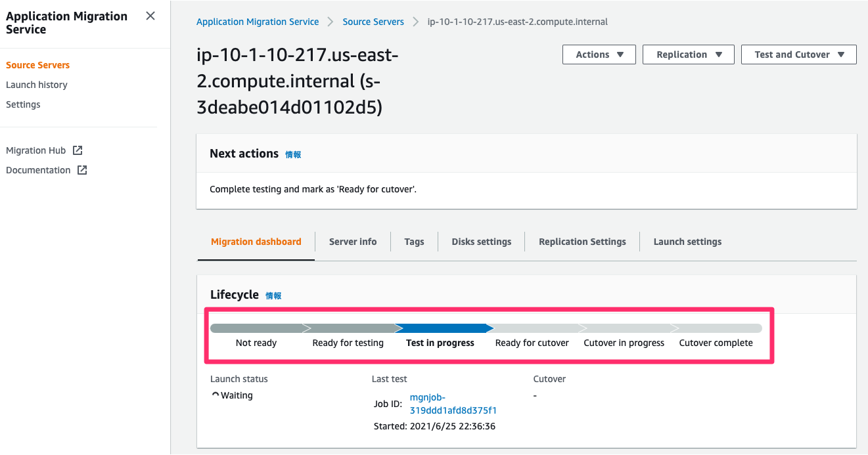Switch to the Replication Settings tab
The image size is (868, 455).
point(582,242)
